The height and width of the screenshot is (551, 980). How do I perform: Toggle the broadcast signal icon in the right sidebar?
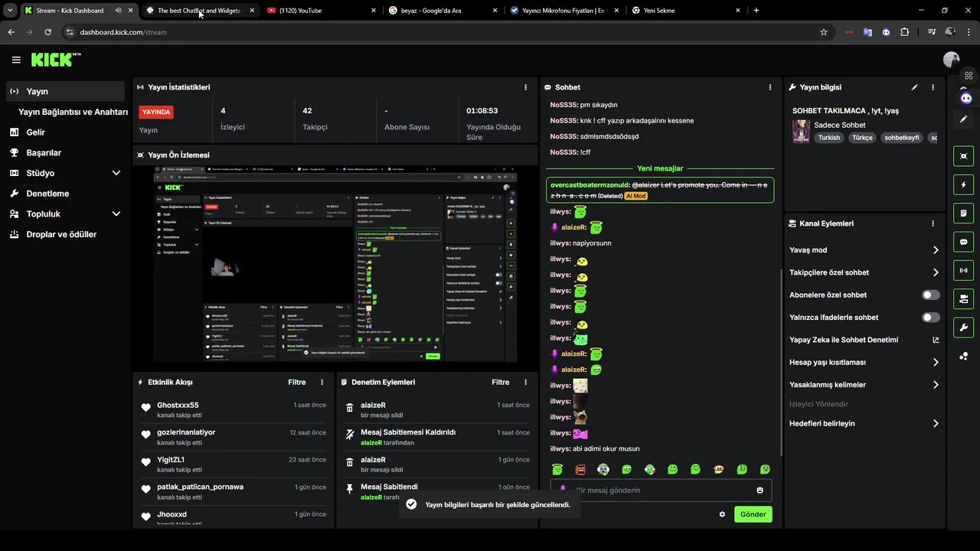pos(963,270)
